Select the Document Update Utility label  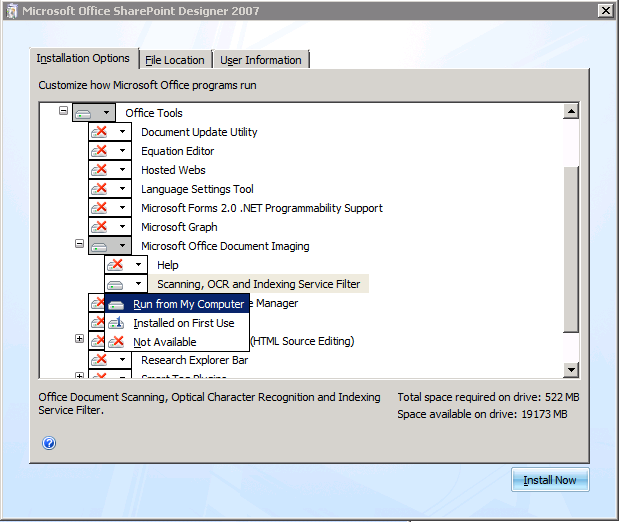(199, 132)
